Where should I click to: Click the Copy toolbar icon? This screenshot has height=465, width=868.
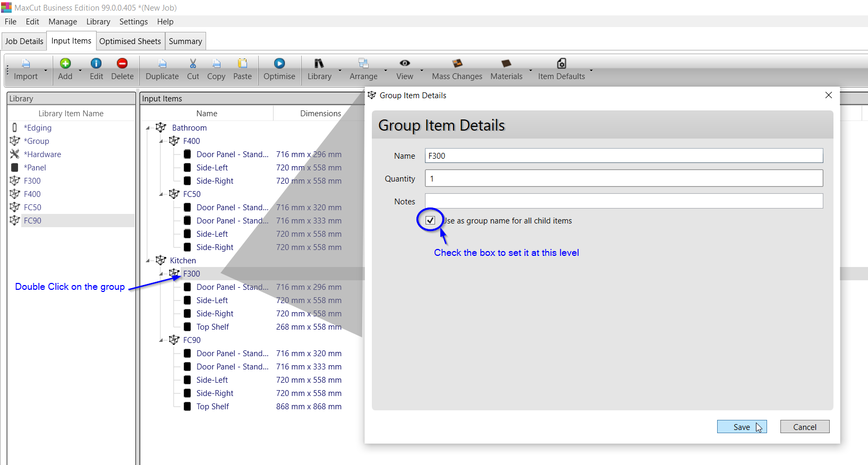click(216, 64)
